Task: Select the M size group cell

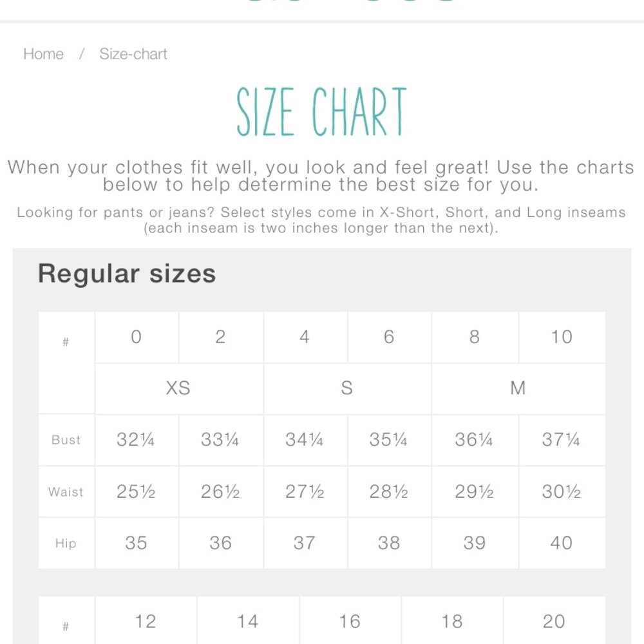Action: coord(518,388)
